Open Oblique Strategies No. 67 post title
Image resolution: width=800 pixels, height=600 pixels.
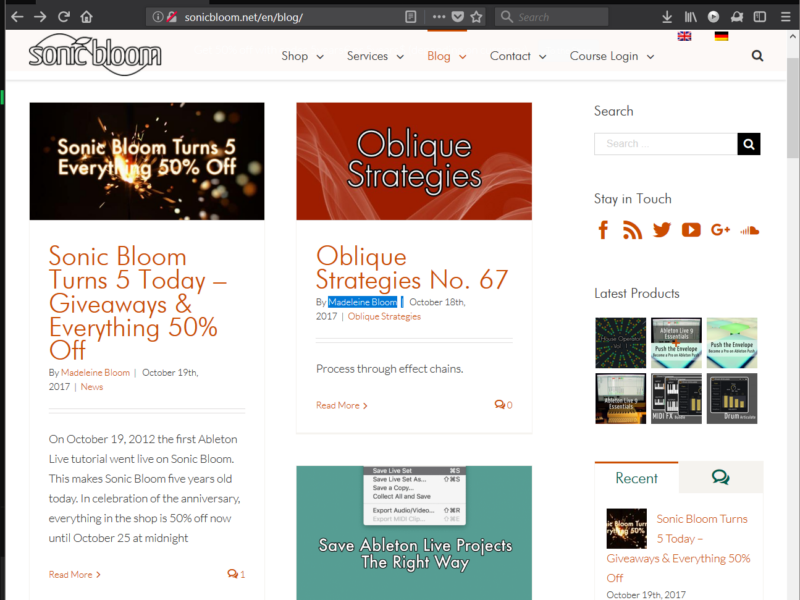tap(412, 267)
